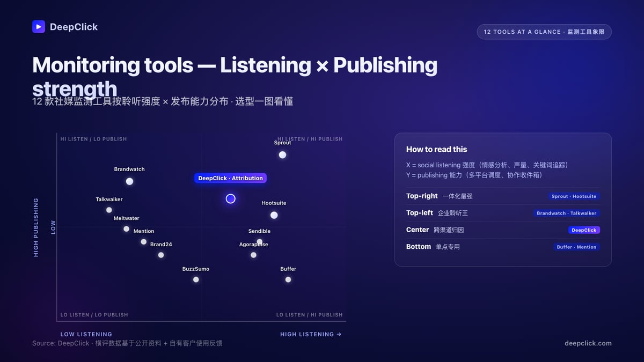644x362 pixels.
Task: Click the 跨渠道归因 description text
Action: pos(449,230)
